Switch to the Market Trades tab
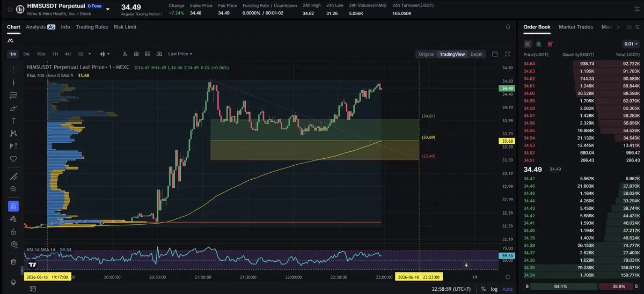 [576, 27]
